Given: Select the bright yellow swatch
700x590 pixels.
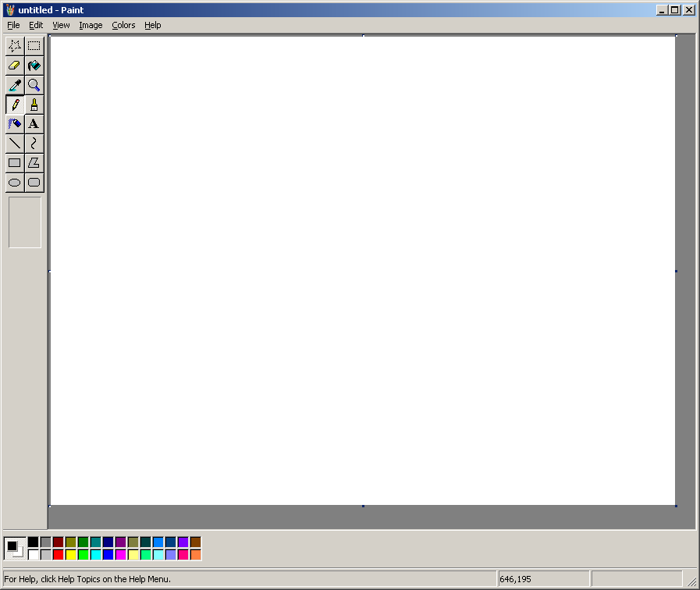Looking at the screenshot, I should click(x=70, y=555).
